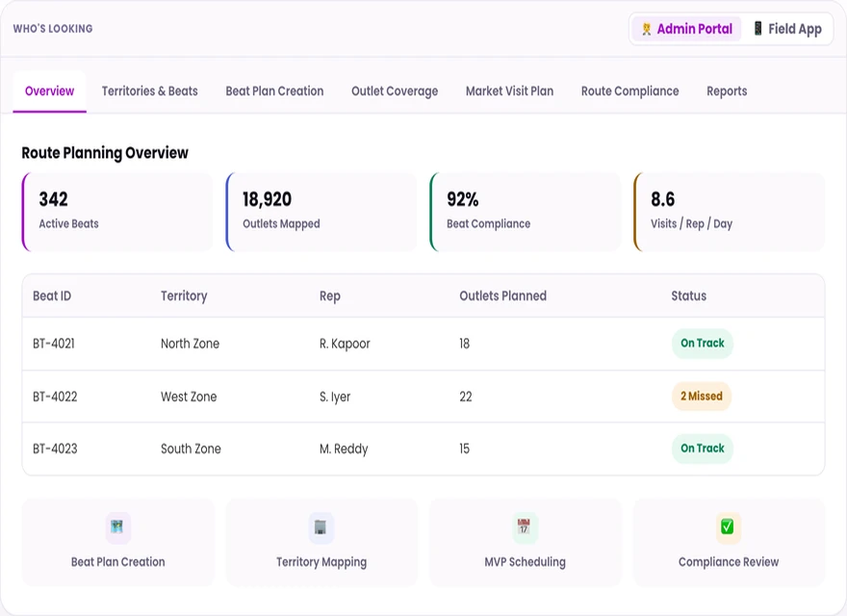Select the Overview tab

click(x=50, y=91)
